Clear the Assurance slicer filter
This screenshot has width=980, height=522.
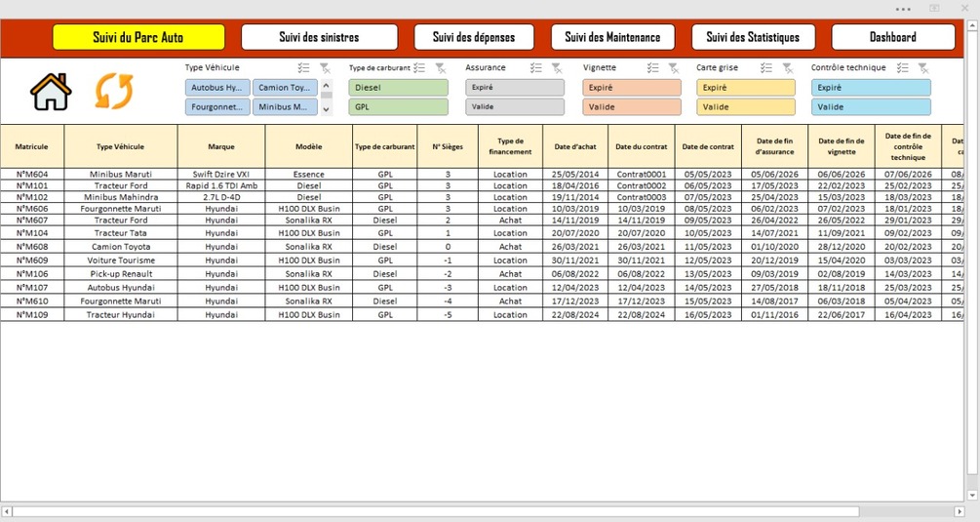click(x=557, y=68)
